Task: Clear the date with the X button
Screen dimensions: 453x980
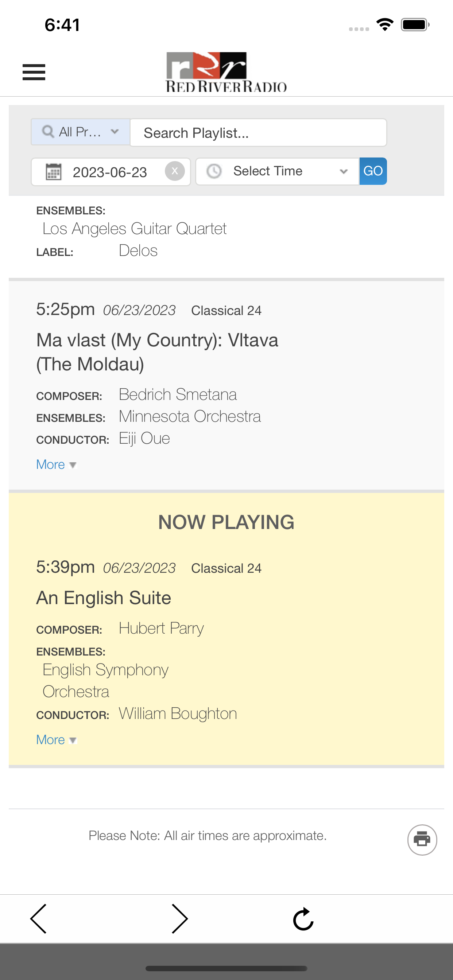Action: 175,171
